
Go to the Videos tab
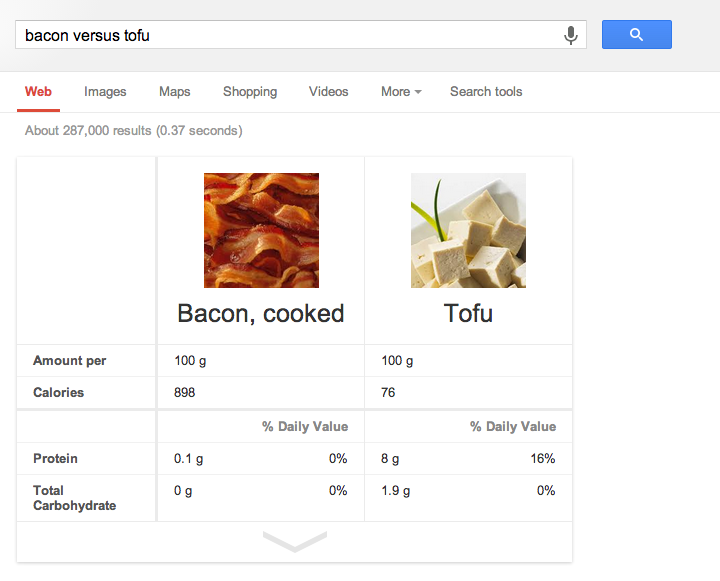[x=328, y=92]
